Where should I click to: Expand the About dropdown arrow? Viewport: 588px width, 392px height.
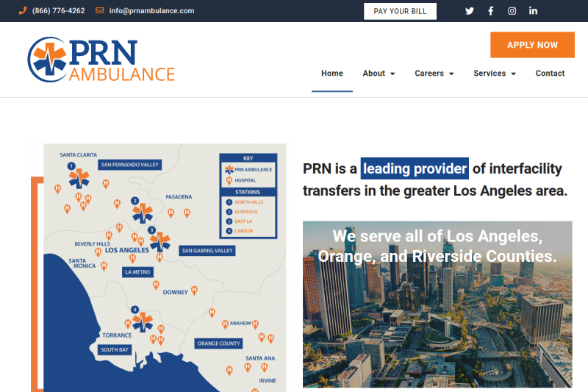click(392, 74)
